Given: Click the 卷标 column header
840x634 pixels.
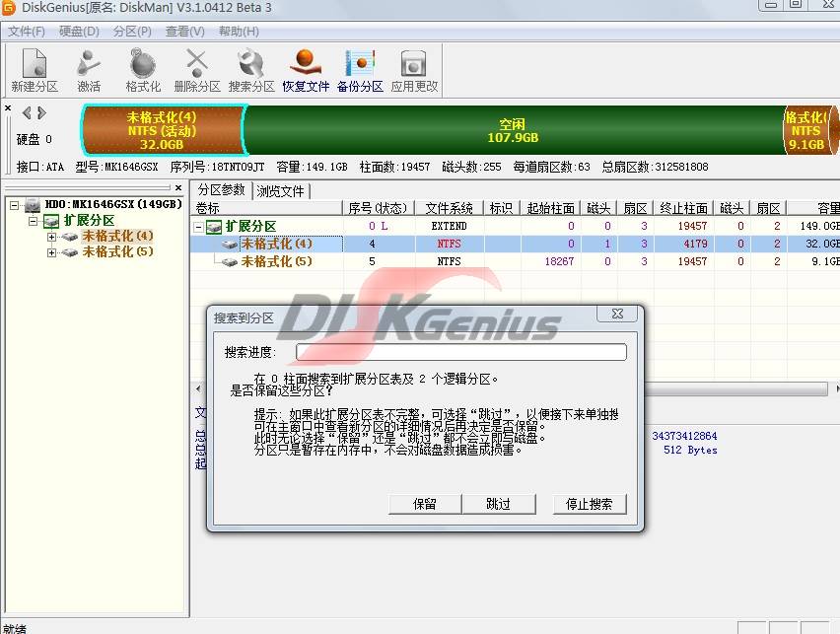Looking at the screenshot, I should point(267,208).
